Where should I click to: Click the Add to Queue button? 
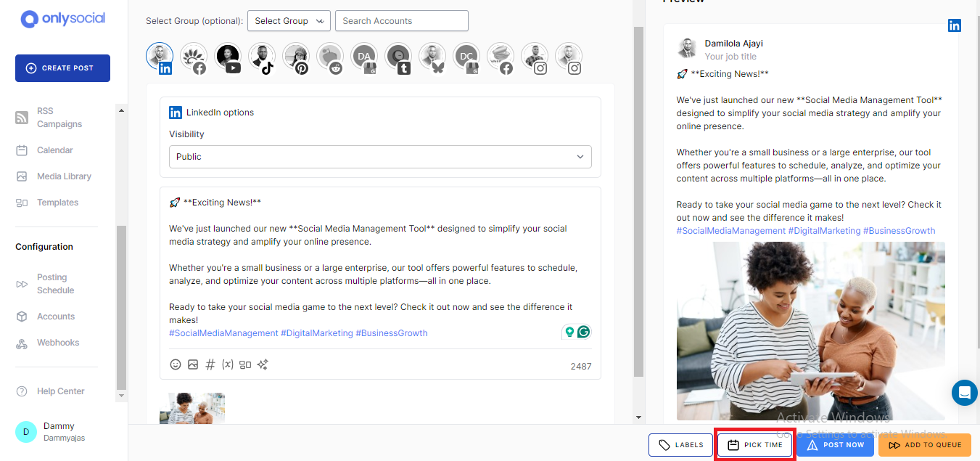click(x=924, y=445)
